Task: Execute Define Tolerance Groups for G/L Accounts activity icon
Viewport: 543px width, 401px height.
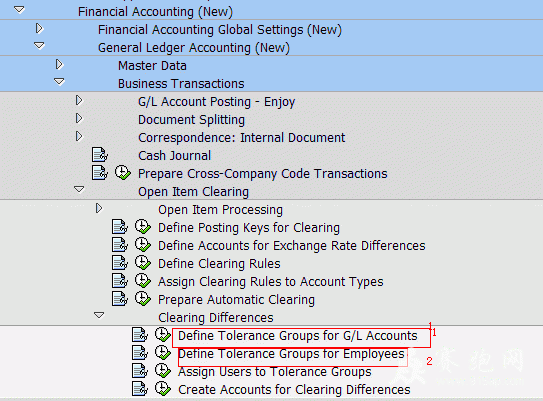Action: 163,335
